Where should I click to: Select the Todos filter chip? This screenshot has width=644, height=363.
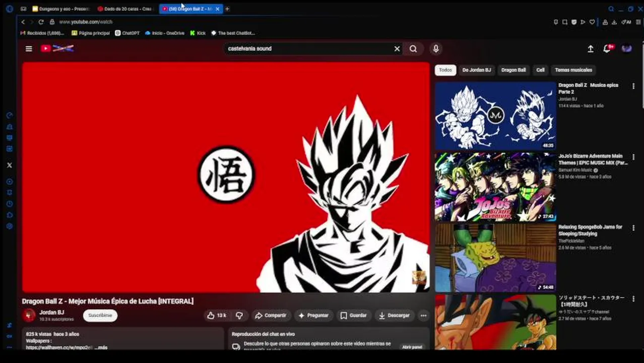click(x=445, y=70)
